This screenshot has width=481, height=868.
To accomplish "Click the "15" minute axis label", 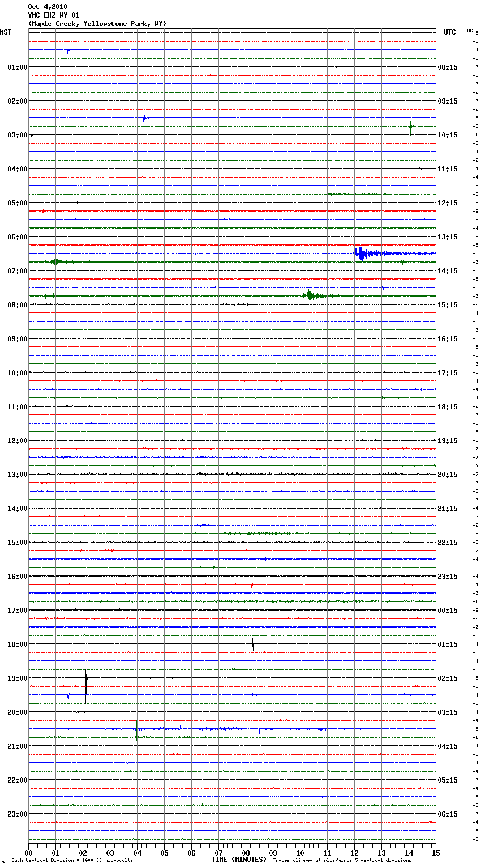I will pyautogui.click(x=436, y=853).
